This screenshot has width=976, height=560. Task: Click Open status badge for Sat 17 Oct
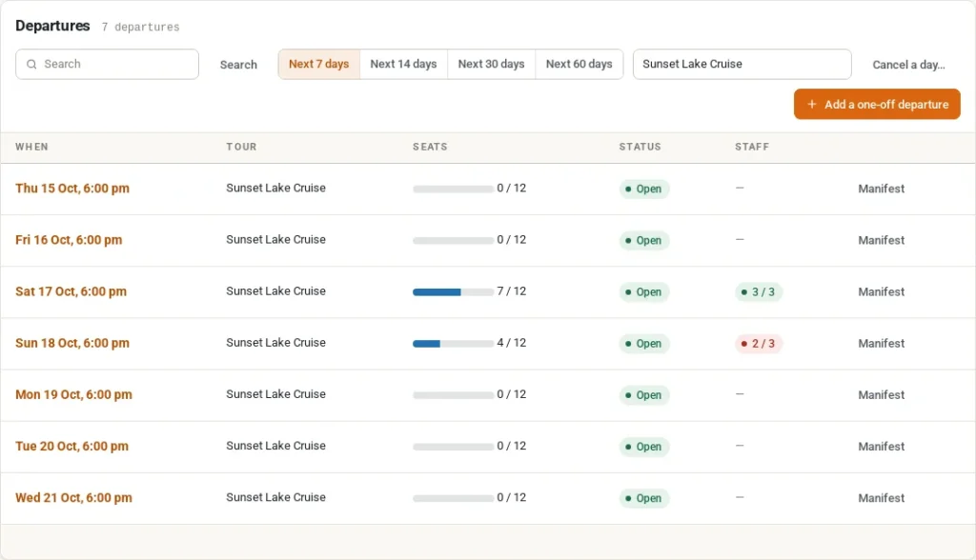tap(643, 291)
